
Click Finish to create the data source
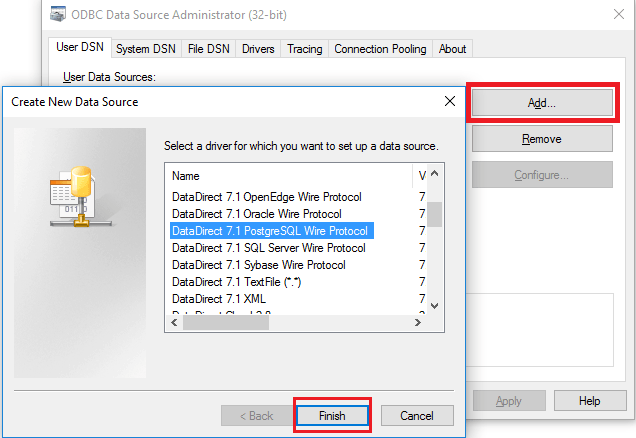(x=332, y=415)
